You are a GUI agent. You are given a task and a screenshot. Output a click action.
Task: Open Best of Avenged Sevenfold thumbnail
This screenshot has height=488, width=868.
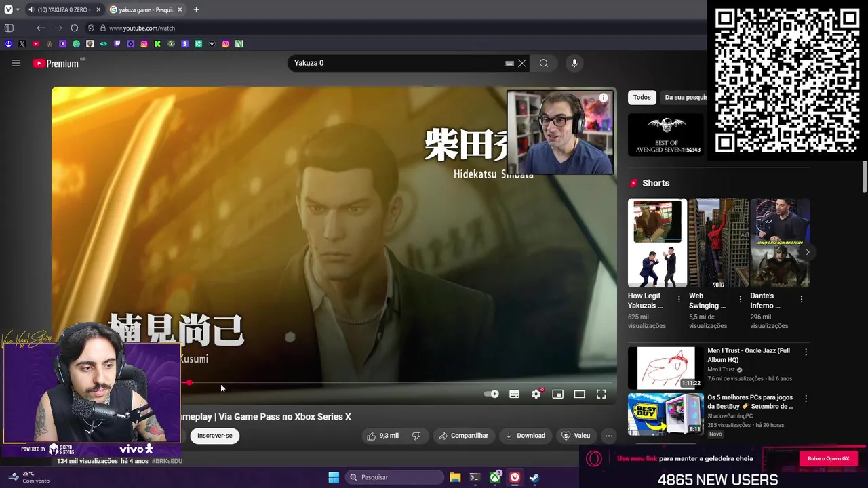(666, 134)
